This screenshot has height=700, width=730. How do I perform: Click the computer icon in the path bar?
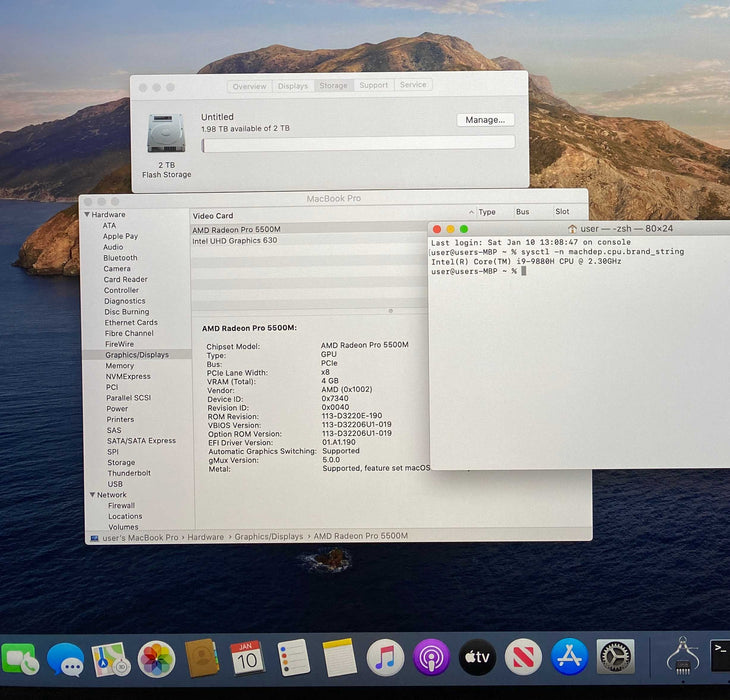[x=95, y=538]
